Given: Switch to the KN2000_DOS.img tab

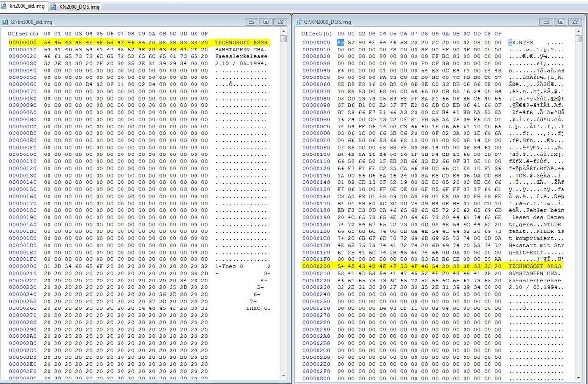Looking at the screenshot, I should click(75, 6).
